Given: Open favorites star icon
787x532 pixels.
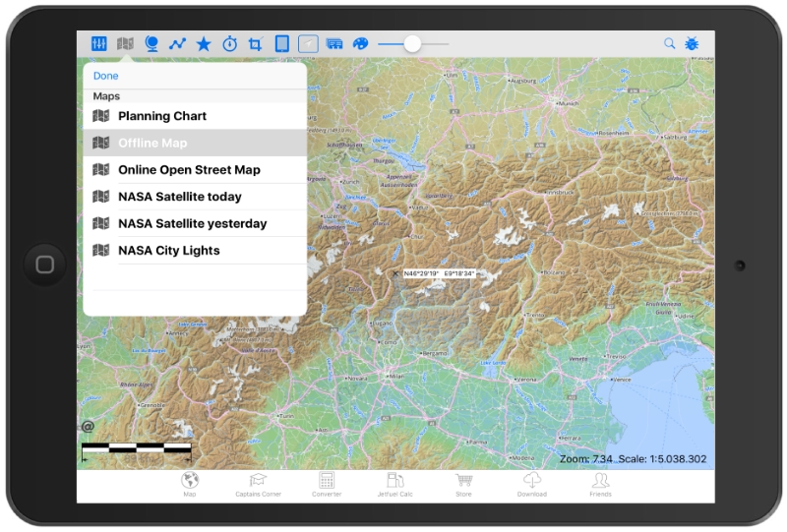Looking at the screenshot, I should pyautogui.click(x=204, y=44).
